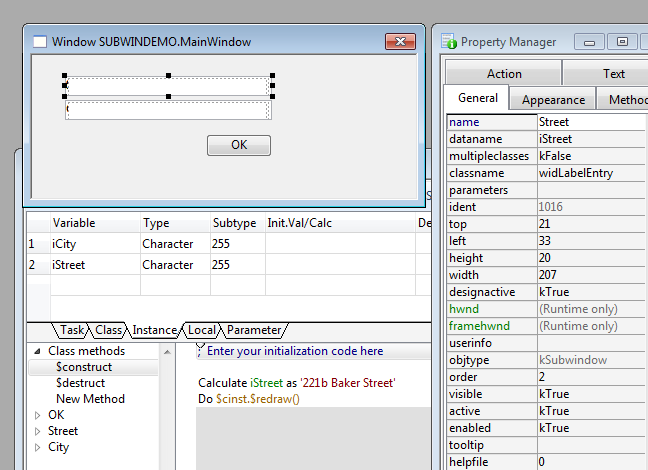This screenshot has width=648, height=470.
Task: Switch to the Appearance tab
Action: (x=553, y=99)
